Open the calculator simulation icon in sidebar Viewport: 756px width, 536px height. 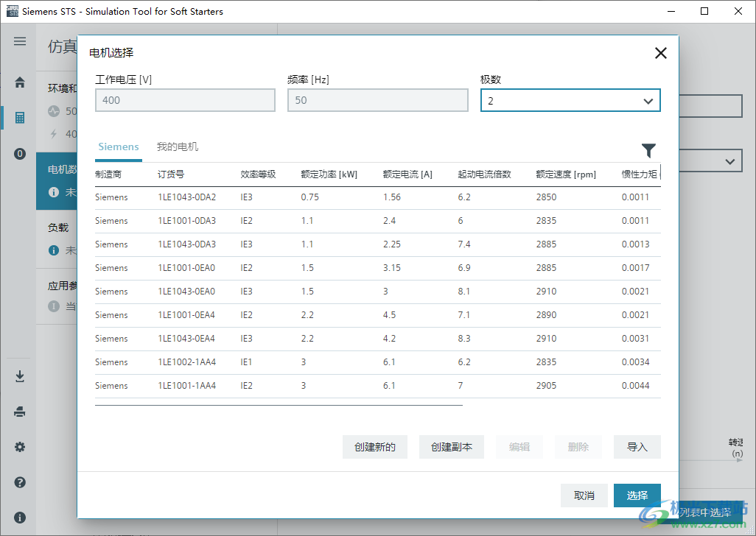click(x=20, y=118)
